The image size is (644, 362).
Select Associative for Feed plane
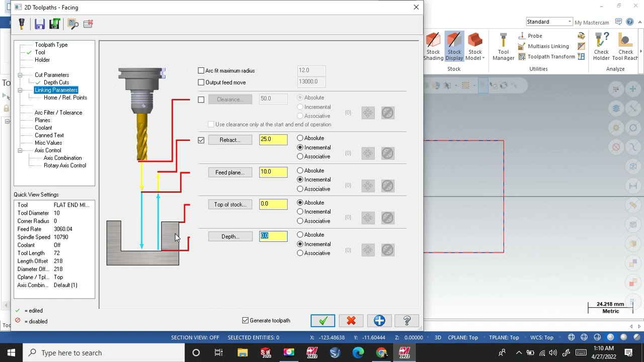pos(300,189)
